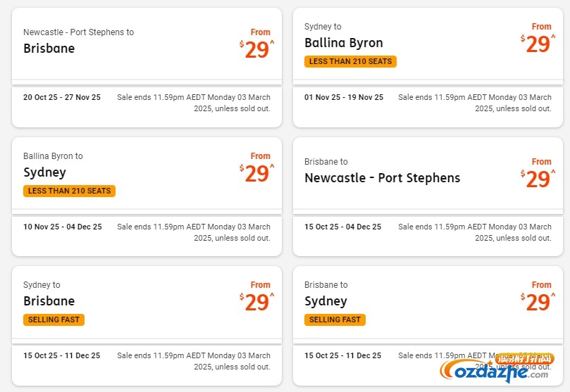
Task: Click the $29 price on Sydney to Brisbane card
Action: pyautogui.click(x=256, y=302)
